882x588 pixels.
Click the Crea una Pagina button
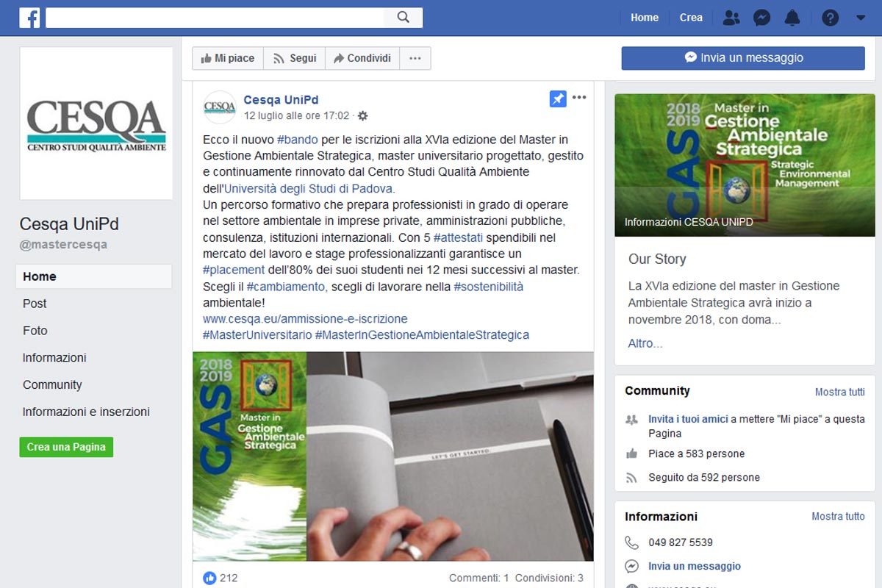pos(66,447)
